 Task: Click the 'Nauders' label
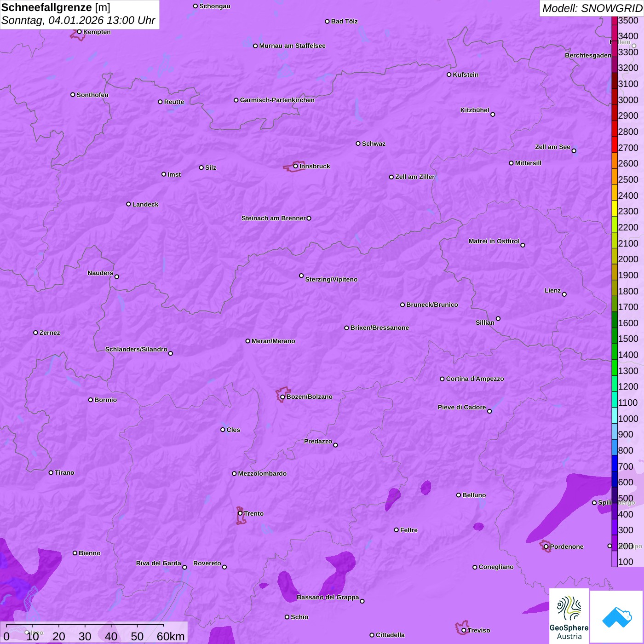point(100,273)
